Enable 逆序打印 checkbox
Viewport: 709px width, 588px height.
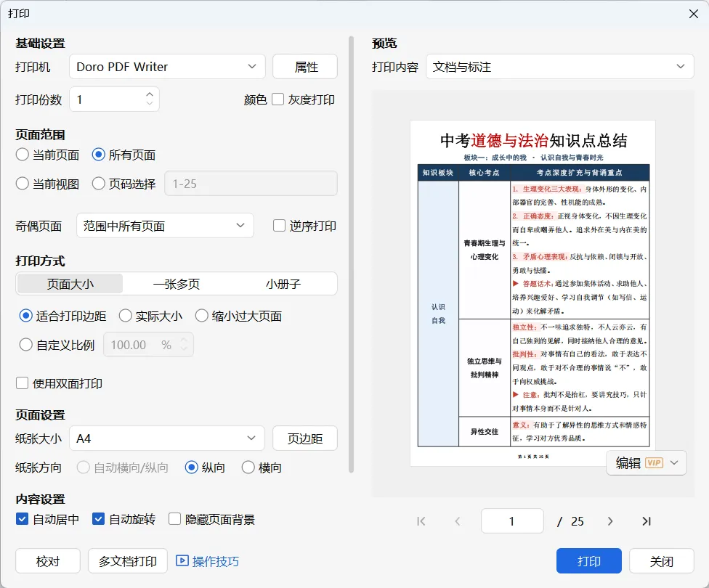[279, 226]
